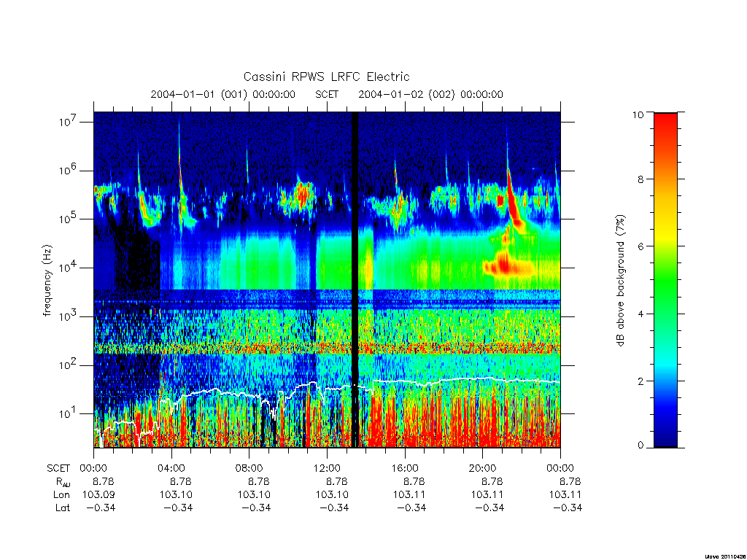Click the 04:00 time tick label
The height and width of the screenshot is (560, 747).
pos(171,468)
